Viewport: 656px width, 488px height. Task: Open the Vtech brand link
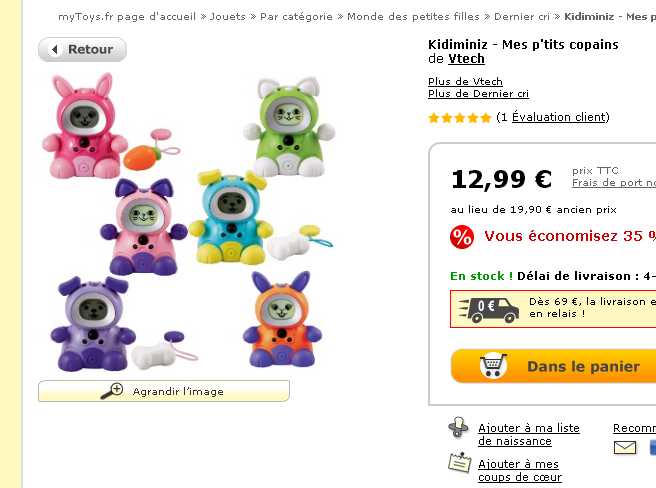(x=466, y=59)
